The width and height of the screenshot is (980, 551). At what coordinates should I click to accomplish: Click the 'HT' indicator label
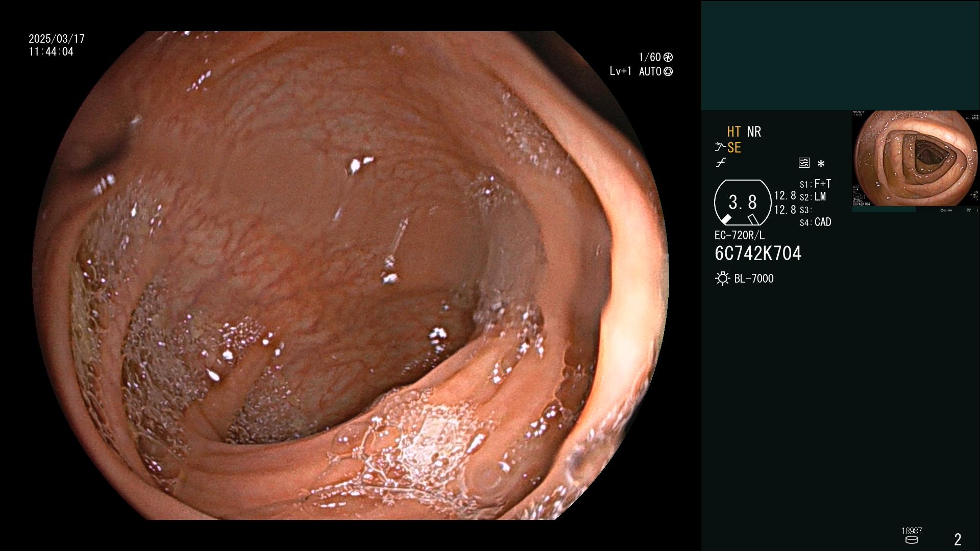[x=734, y=132]
